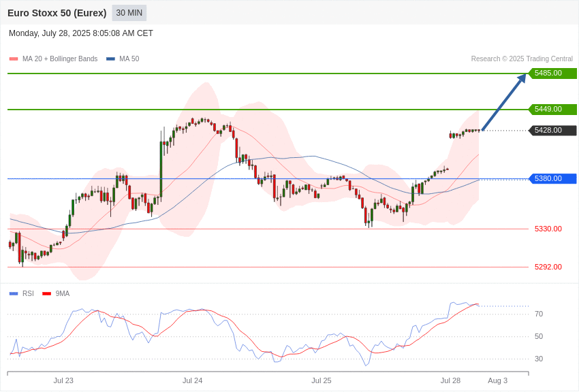The height and width of the screenshot is (392, 579).
Task: Select the Jul 24 date axis label
Action: tap(192, 380)
